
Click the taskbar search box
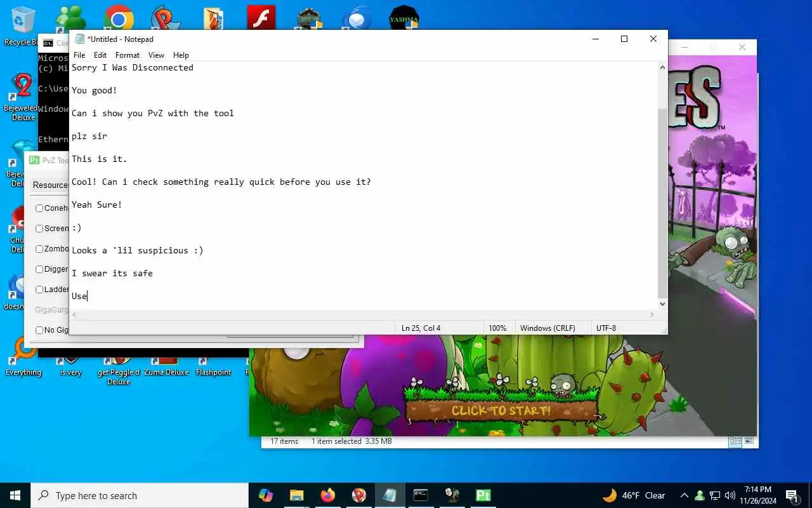click(140, 495)
